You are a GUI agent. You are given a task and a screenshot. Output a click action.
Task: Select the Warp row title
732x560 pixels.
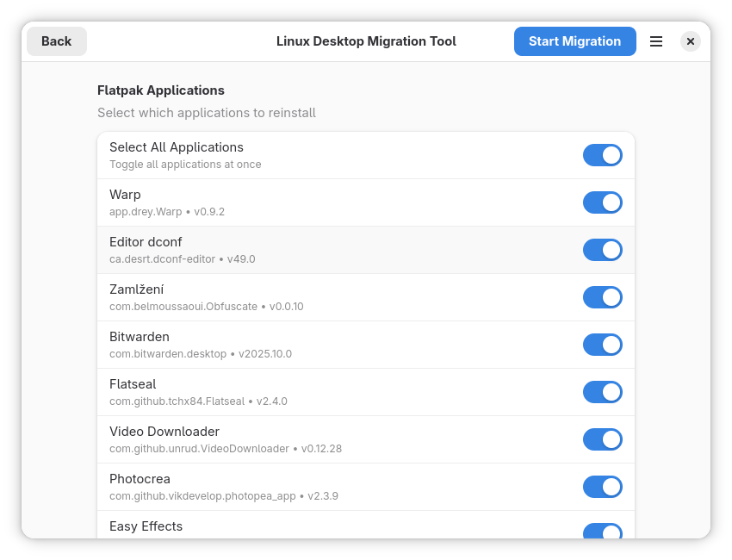click(x=125, y=195)
